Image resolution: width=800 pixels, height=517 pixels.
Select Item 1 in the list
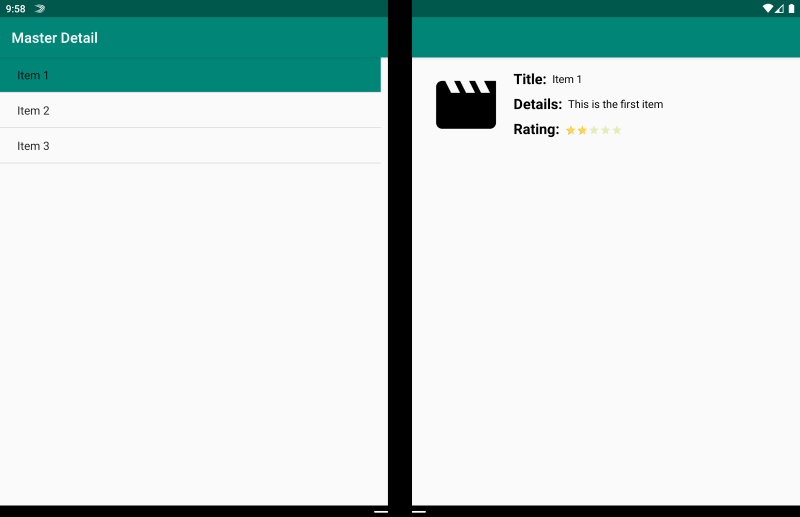click(x=190, y=75)
